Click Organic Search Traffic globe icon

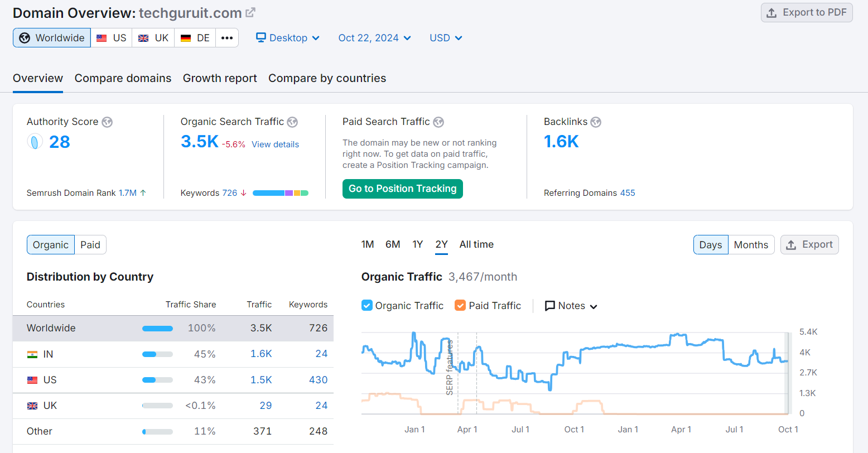(x=292, y=122)
